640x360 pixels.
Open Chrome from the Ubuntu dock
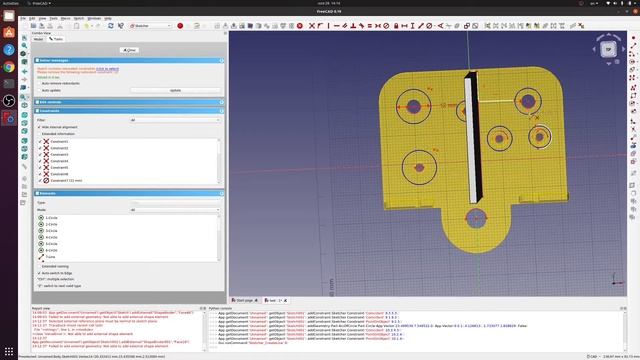[x=9, y=67]
